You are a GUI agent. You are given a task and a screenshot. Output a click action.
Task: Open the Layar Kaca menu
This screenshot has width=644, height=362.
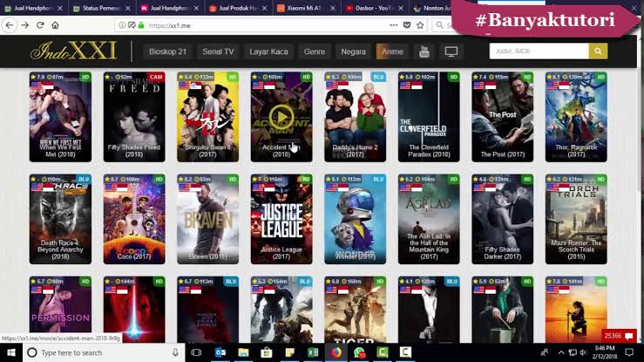[x=268, y=51]
